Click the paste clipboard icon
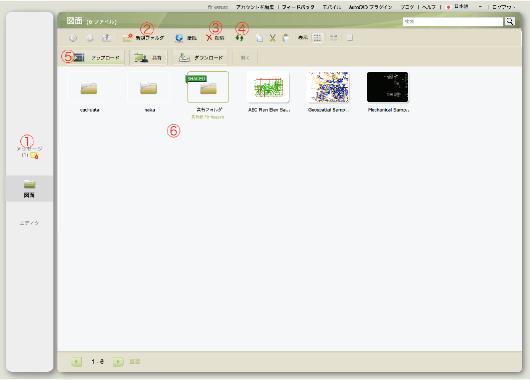 (286, 38)
